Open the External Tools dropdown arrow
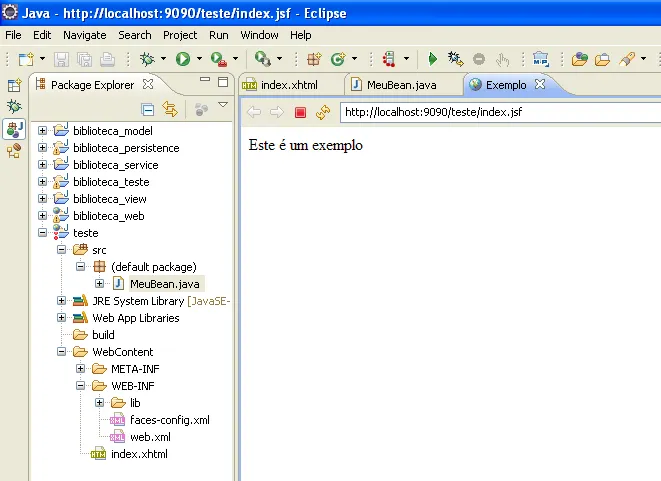The image size is (661, 481). 235,59
